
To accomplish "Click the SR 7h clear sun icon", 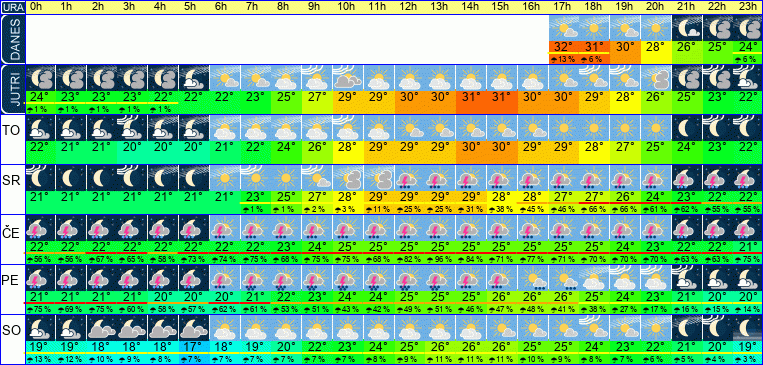I will click(x=256, y=178).
